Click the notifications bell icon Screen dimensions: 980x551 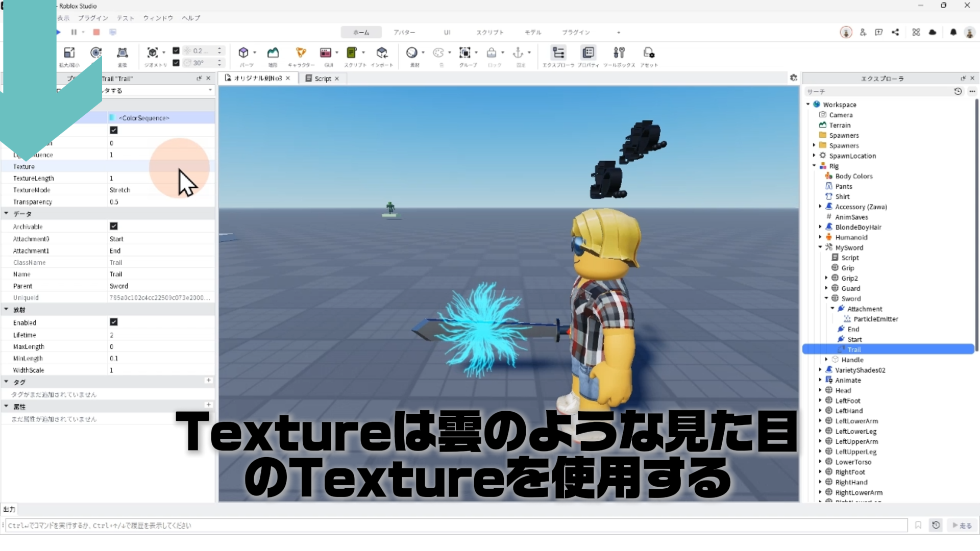point(953,32)
